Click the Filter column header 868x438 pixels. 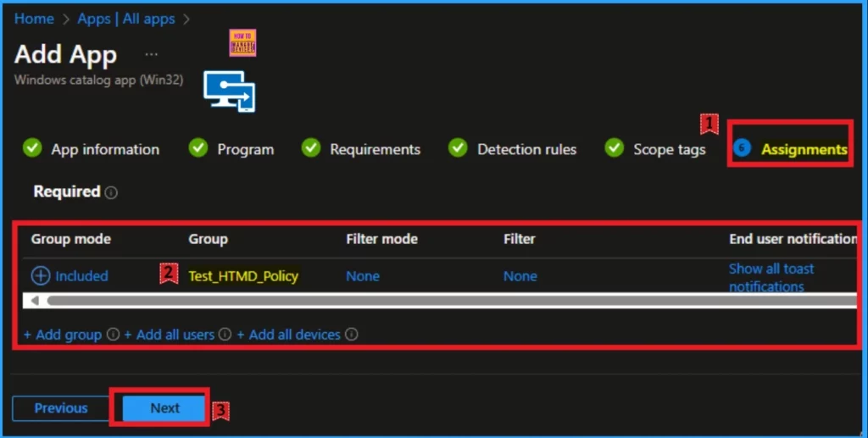pyautogui.click(x=520, y=239)
